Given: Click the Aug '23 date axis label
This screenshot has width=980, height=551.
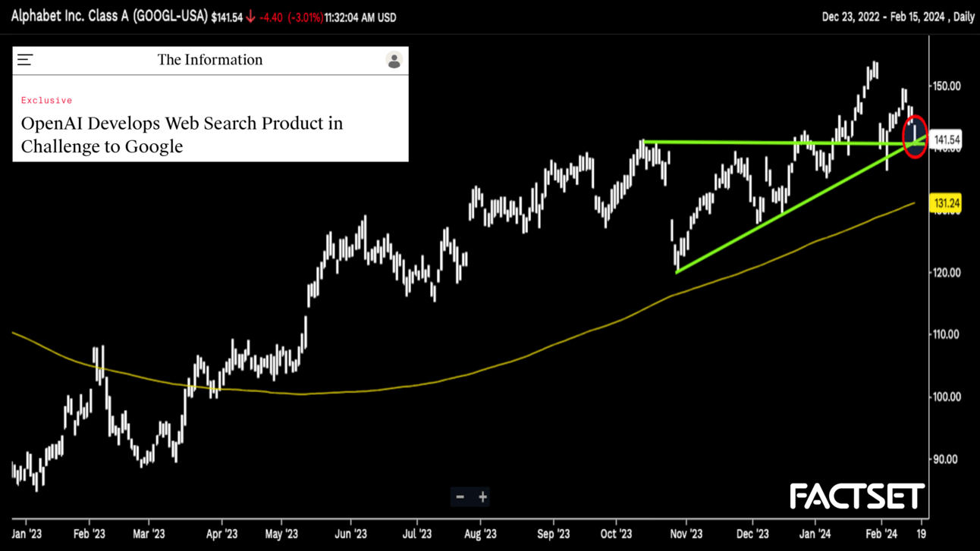Looking at the screenshot, I should pos(481,534).
